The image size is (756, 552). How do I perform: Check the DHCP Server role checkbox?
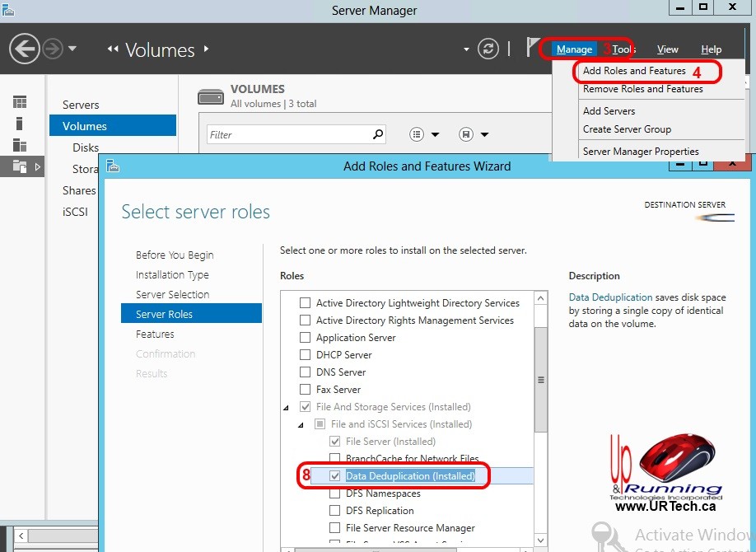tap(306, 355)
